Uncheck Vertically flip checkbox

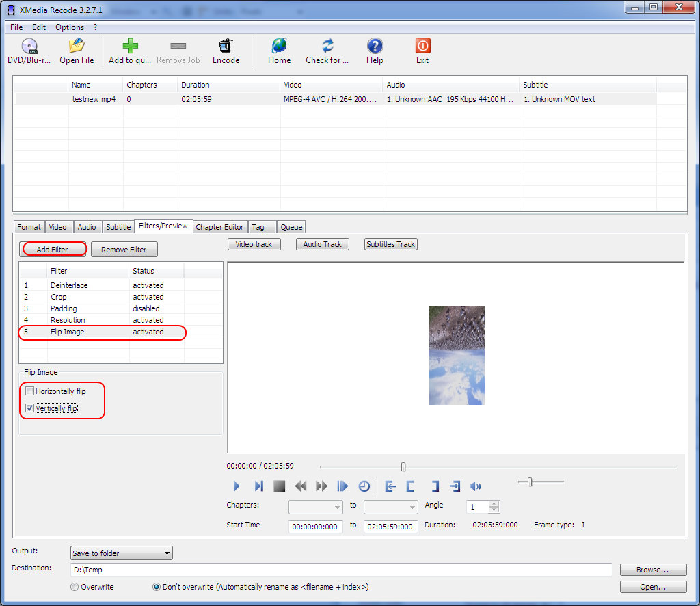[30, 408]
